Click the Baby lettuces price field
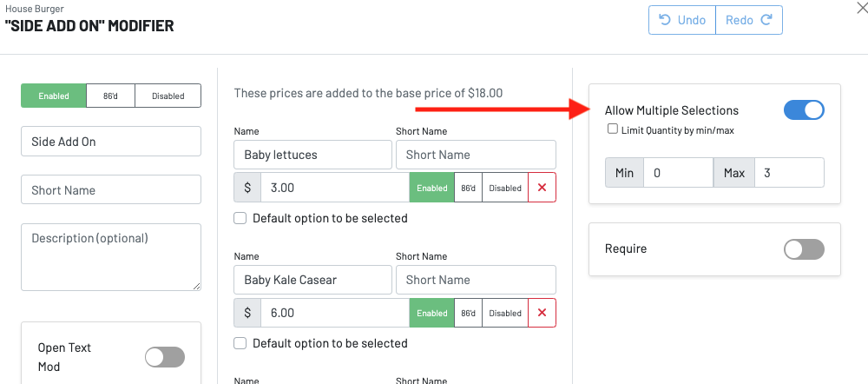The height and width of the screenshot is (384, 868). click(334, 188)
